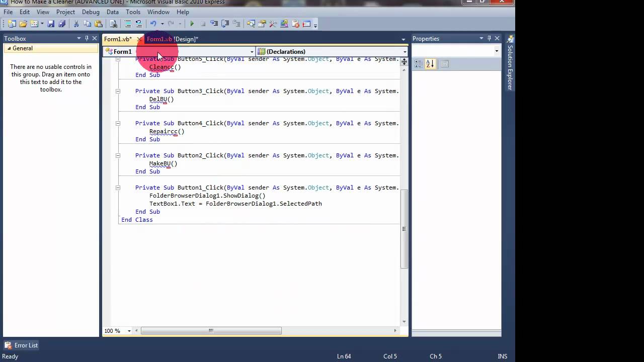644x362 pixels.
Task: Open the Solution Explorer side tab
Action: click(x=510, y=63)
